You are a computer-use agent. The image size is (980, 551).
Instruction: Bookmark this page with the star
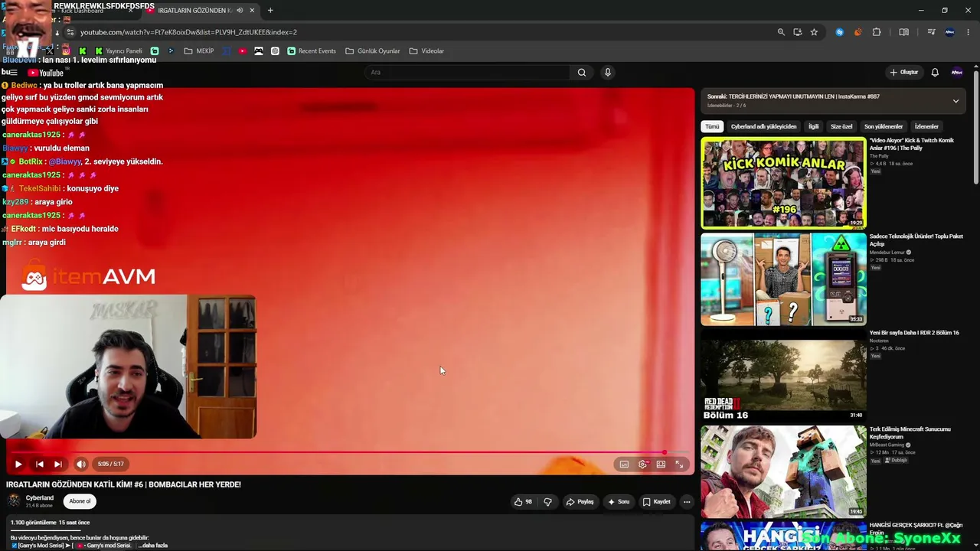pyautogui.click(x=814, y=32)
